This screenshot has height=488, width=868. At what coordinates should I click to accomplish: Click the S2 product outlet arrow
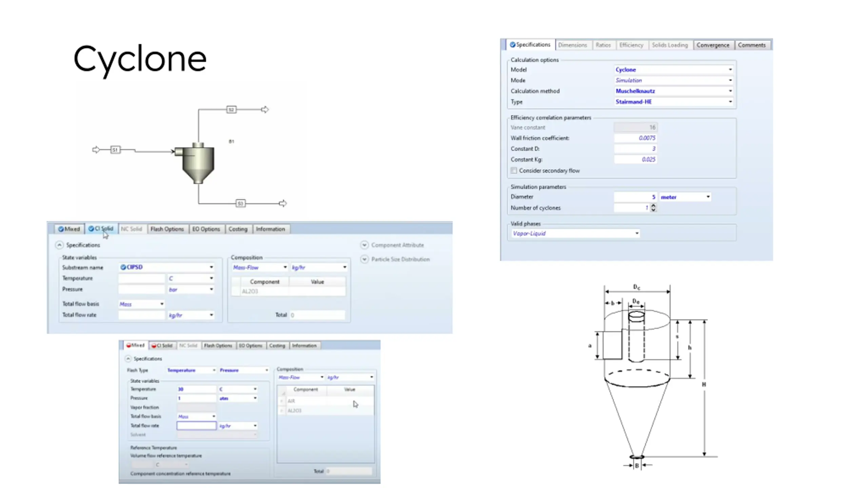[x=265, y=110]
